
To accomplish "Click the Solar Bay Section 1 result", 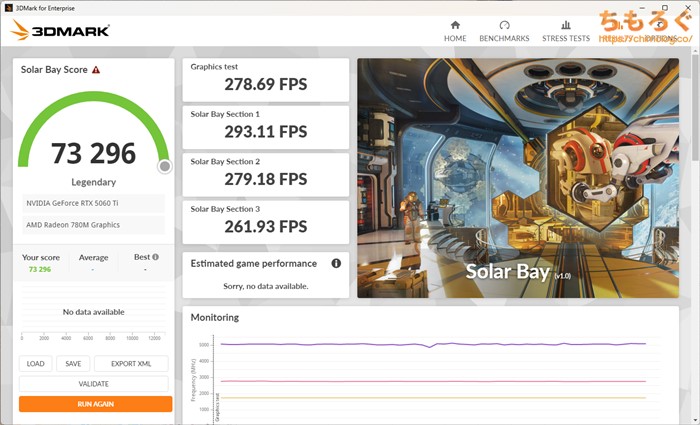I will 266,127.
